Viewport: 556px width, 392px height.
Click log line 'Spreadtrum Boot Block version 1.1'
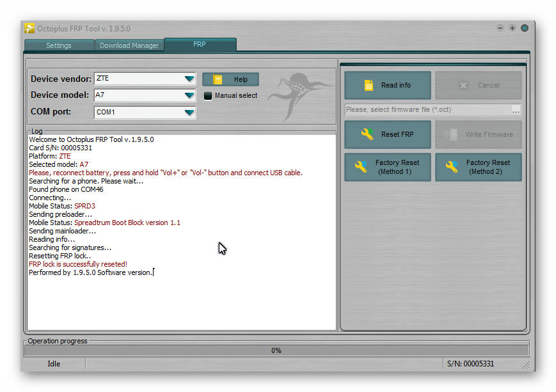tap(127, 223)
